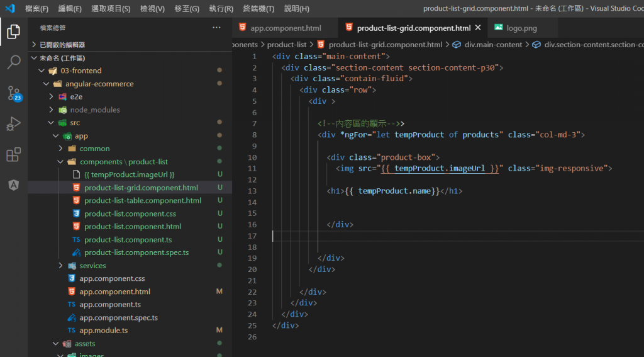Click the explorer panel more actions ellipsis
The width and height of the screenshot is (644, 357).
(x=216, y=28)
